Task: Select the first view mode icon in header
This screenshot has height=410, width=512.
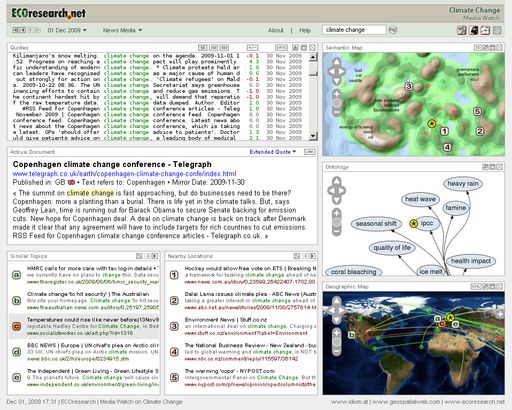Action: pyautogui.click(x=462, y=30)
